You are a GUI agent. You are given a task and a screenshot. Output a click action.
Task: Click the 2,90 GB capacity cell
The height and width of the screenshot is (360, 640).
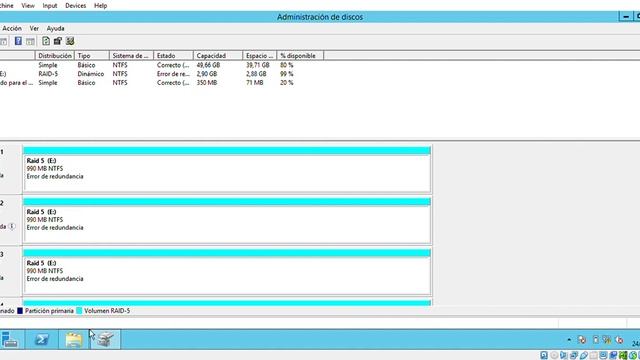207,74
